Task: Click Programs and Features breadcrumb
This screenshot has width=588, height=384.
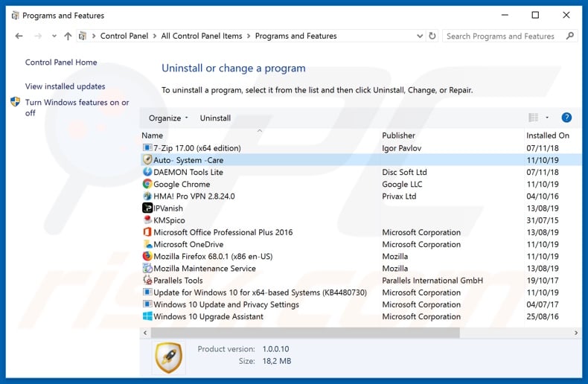Action: tap(296, 36)
